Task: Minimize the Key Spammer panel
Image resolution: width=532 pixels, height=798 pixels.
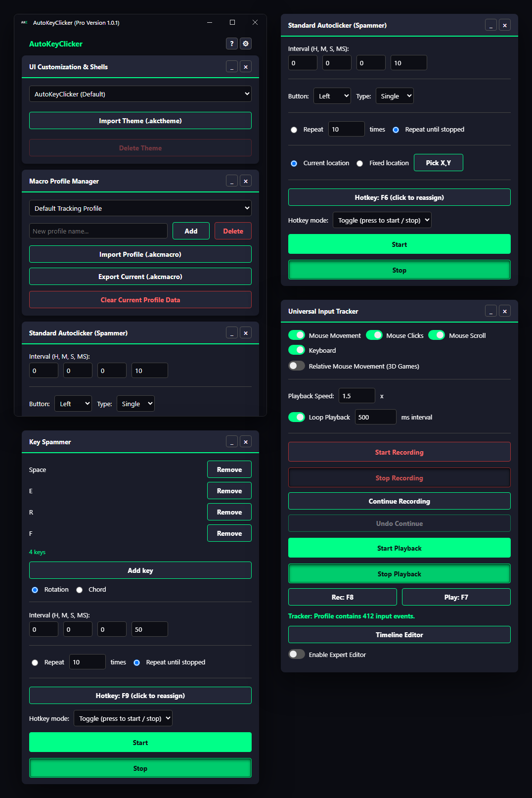Action: coord(232,442)
